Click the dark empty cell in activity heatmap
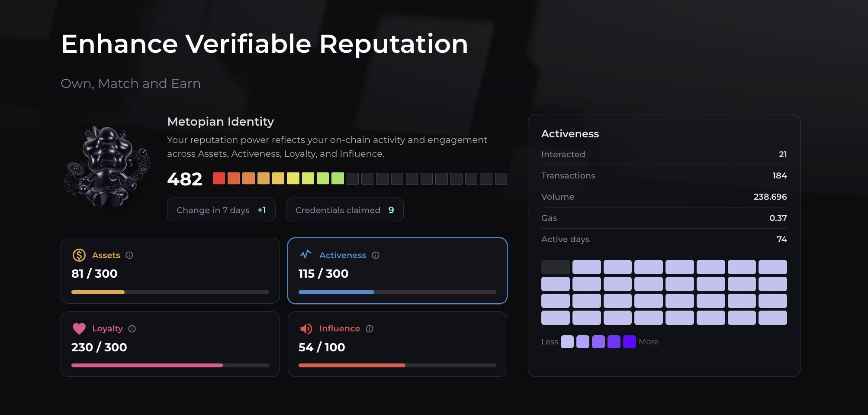 (x=556, y=267)
